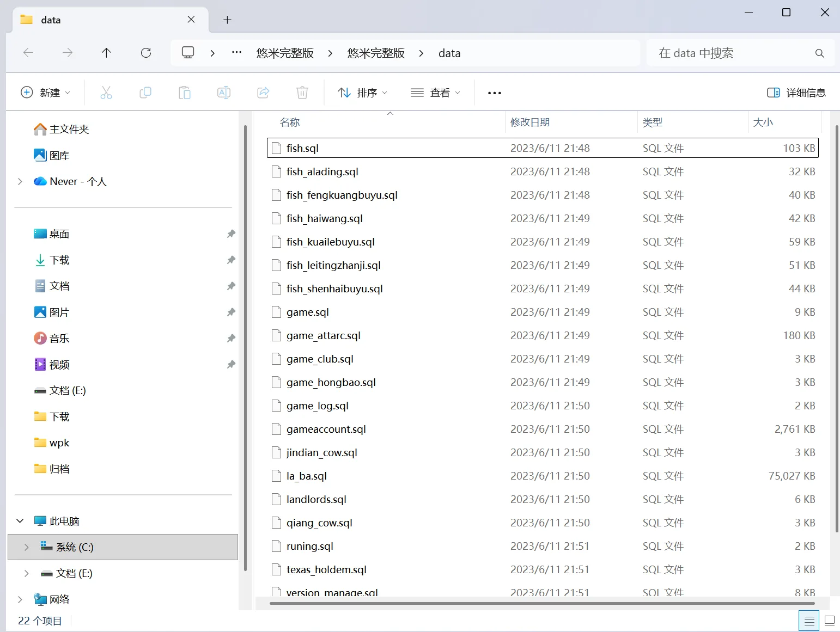
Task: Open the 新建 dropdown
Action: tap(45, 93)
